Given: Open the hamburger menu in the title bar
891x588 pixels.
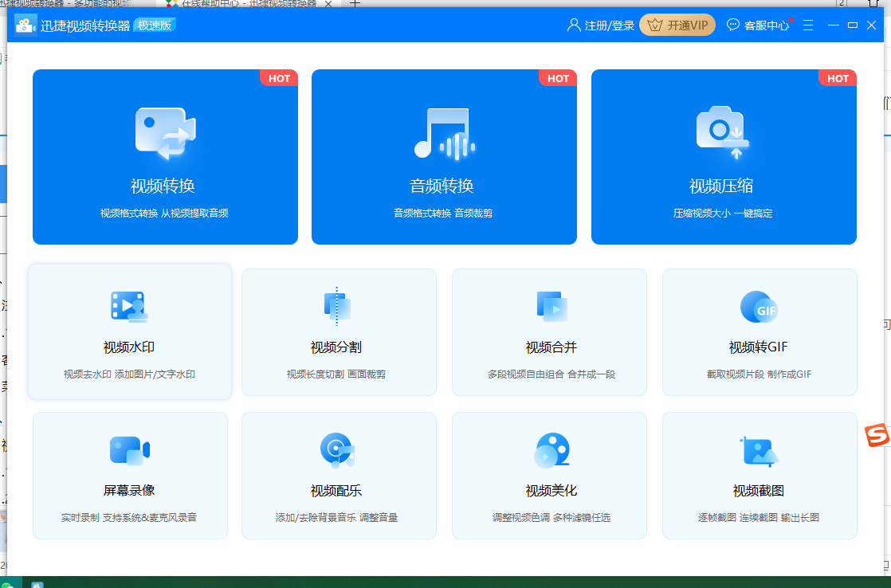Looking at the screenshot, I should tap(807, 25).
